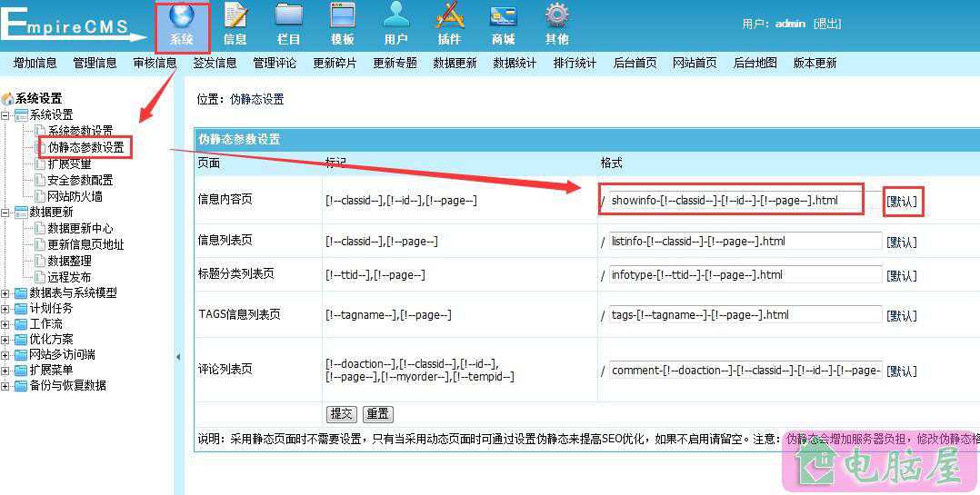The width and height of the screenshot is (980, 495).
Task: Collapse the 系统设置 tree folder
Action: [5, 115]
